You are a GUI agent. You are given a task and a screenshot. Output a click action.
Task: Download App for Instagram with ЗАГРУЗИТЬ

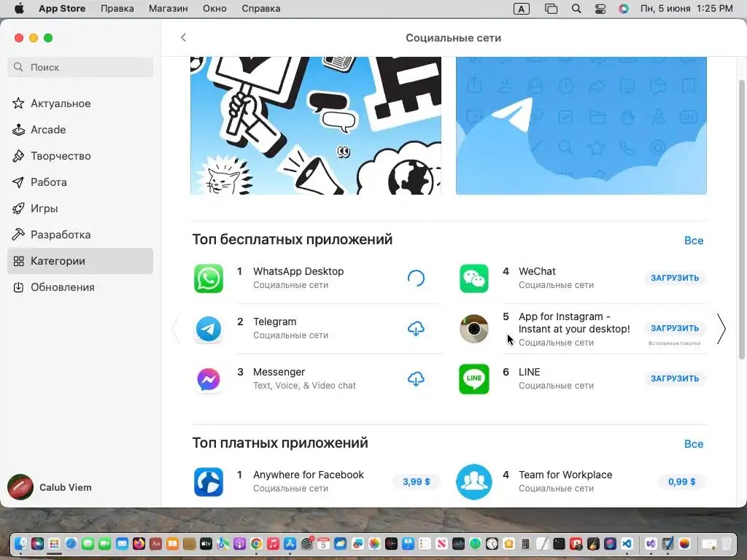click(x=675, y=328)
